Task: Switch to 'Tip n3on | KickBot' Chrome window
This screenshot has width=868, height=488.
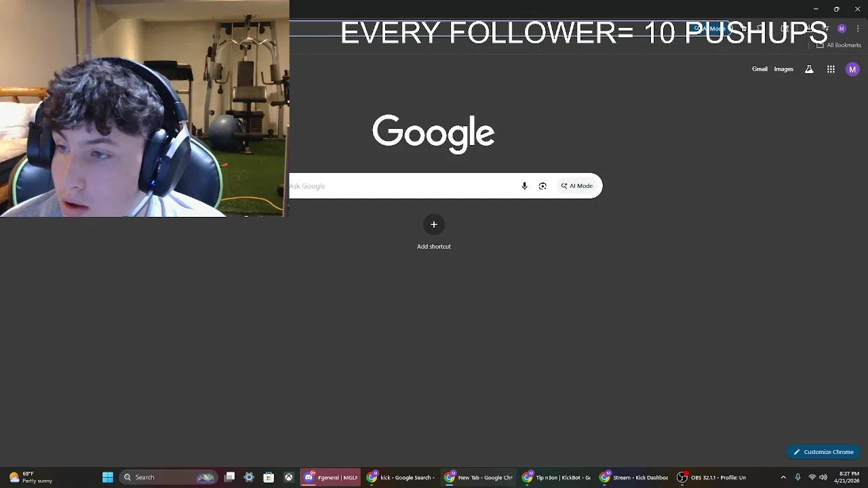Action: coord(556,477)
